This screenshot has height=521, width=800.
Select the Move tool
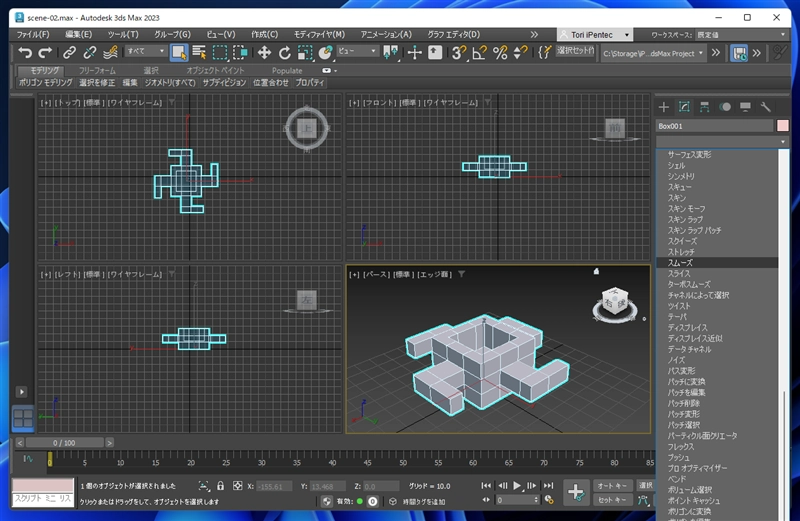pyautogui.click(x=264, y=52)
